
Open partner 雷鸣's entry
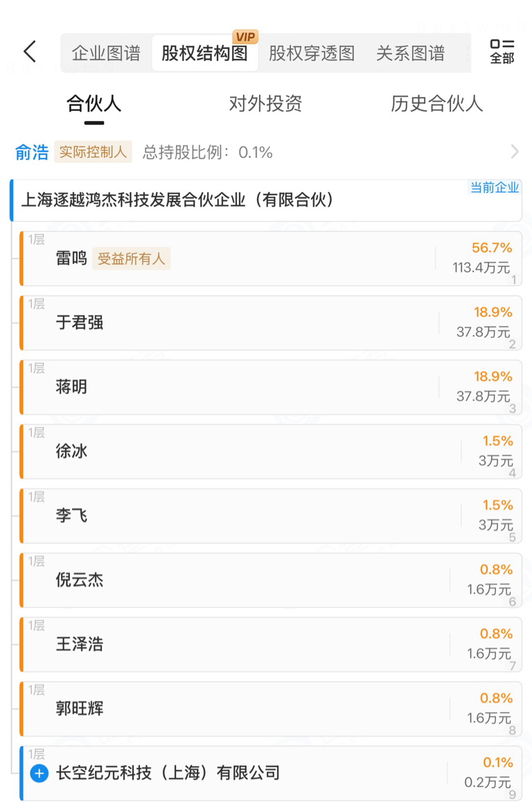(71, 259)
